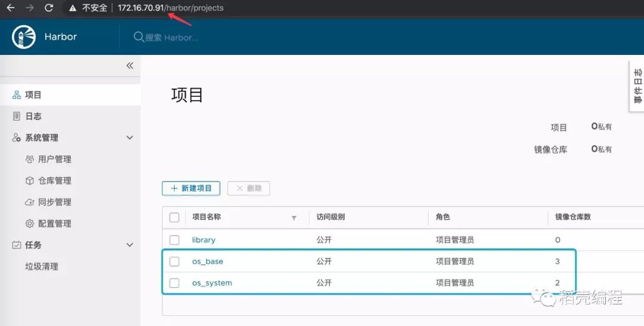Image resolution: width=644 pixels, height=326 pixels.
Task: Check the os_base project checkbox
Action: (x=174, y=261)
